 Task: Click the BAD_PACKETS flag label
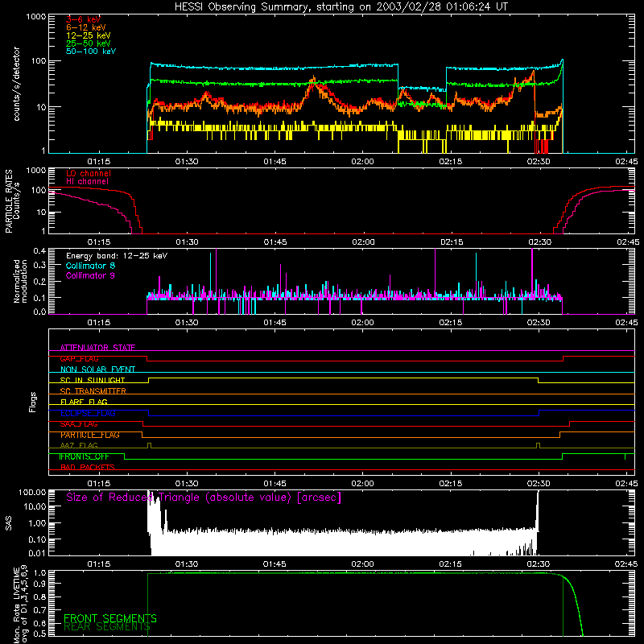click(88, 468)
